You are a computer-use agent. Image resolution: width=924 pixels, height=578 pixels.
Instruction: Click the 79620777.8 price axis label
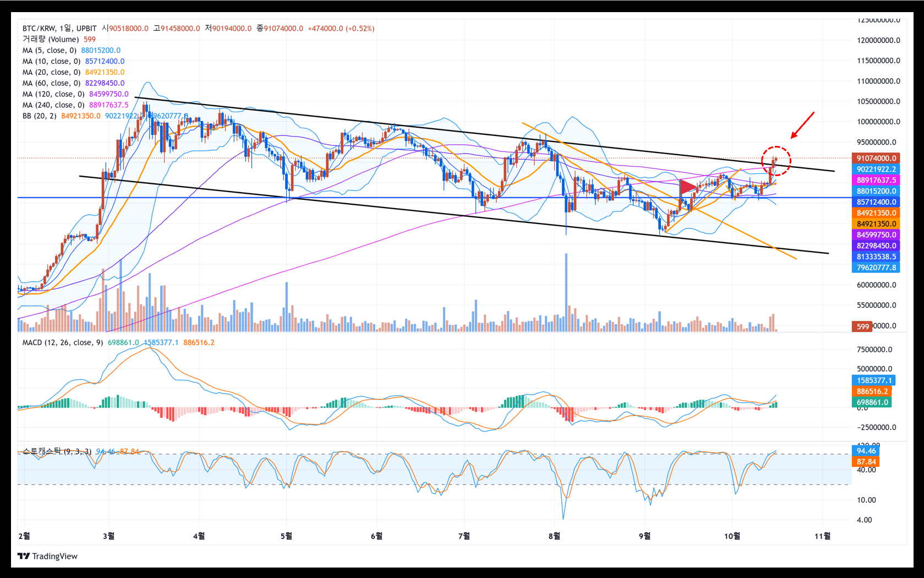pos(876,268)
